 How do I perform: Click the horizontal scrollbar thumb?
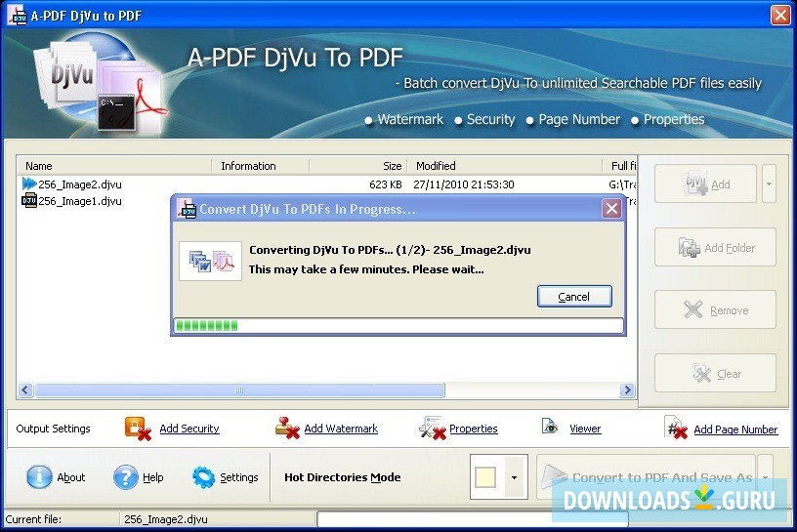point(239,389)
